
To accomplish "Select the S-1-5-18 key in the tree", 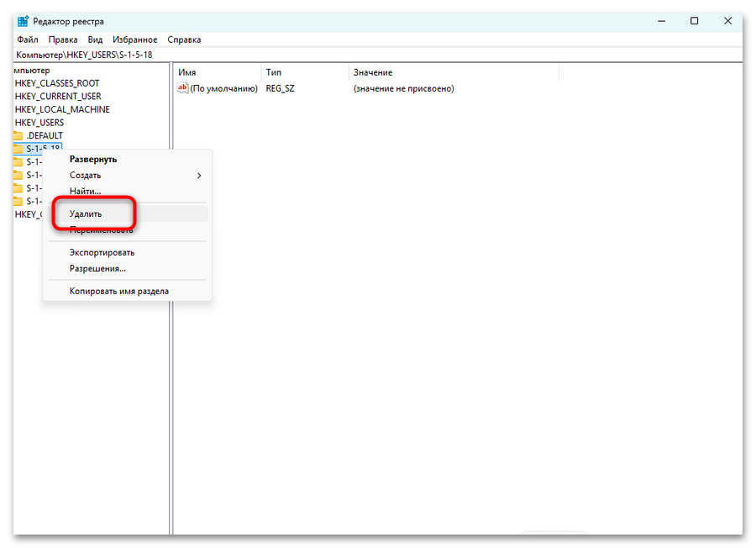I will coord(43,148).
